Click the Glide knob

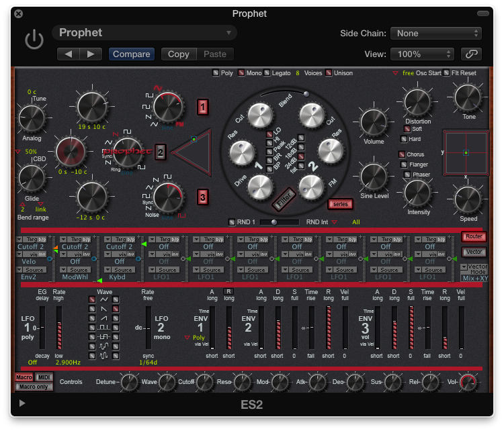(x=32, y=179)
